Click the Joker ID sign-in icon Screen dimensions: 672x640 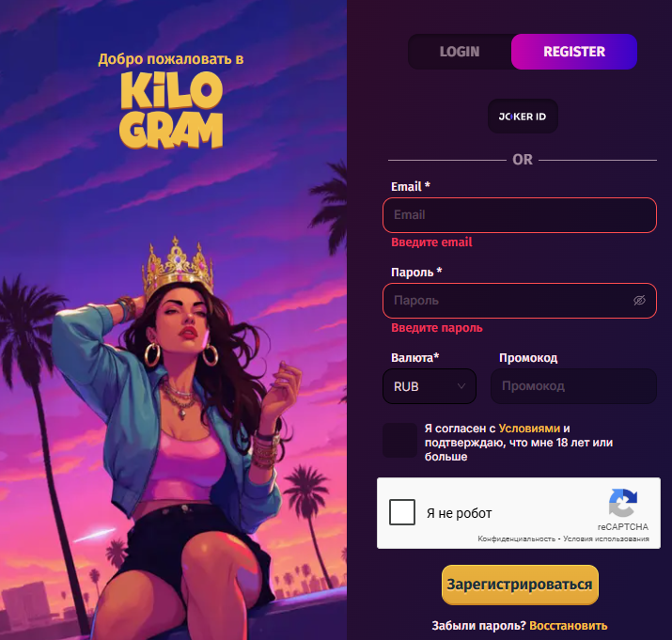523,117
